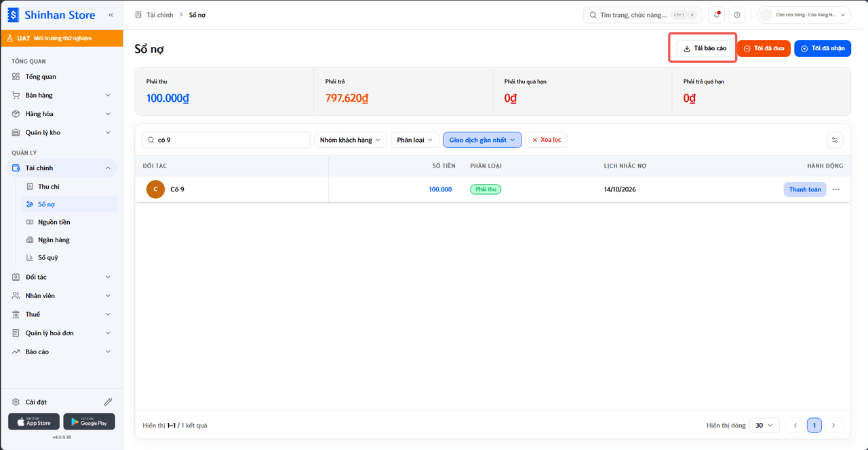
Task: Open the Sổ quỹ page
Action: tap(69, 257)
